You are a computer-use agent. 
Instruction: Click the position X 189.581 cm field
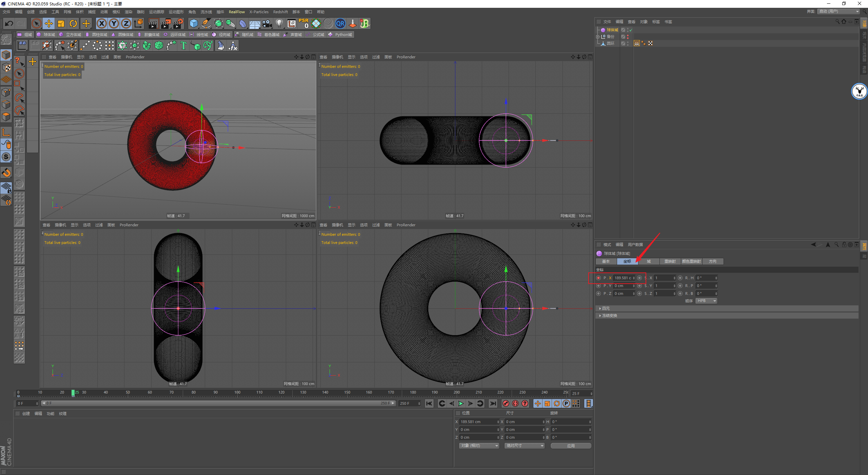point(478,422)
